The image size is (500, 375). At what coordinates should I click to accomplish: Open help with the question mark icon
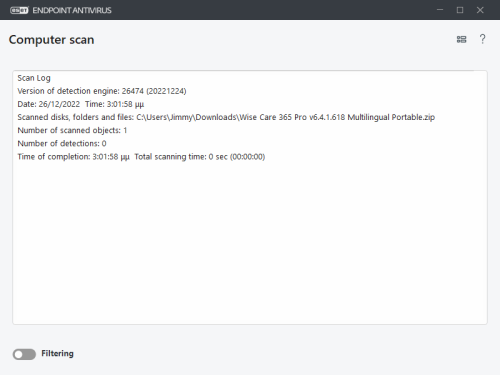point(482,39)
